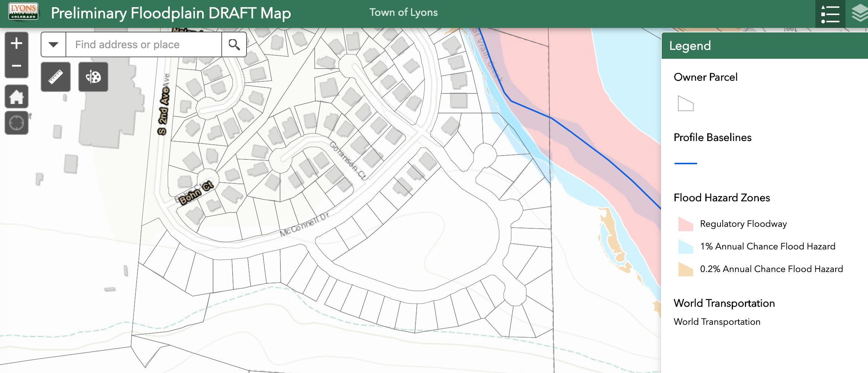Click the 0.2% Annual Chance Flood Hazard swatch
This screenshot has width=868, height=373.
point(685,269)
